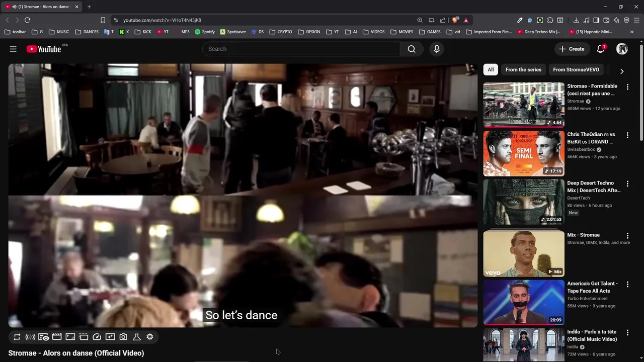Open the Leo AI sparkle icon
Image resolution: width=644 pixels, height=362 pixels.
coord(616,20)
